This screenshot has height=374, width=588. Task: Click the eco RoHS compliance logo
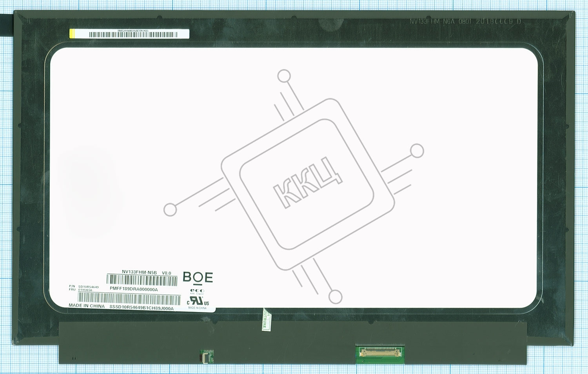(197, 291)
